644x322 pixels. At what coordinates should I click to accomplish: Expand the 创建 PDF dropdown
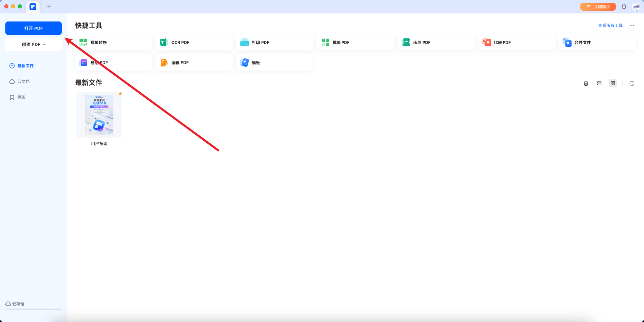pos(34,44)
